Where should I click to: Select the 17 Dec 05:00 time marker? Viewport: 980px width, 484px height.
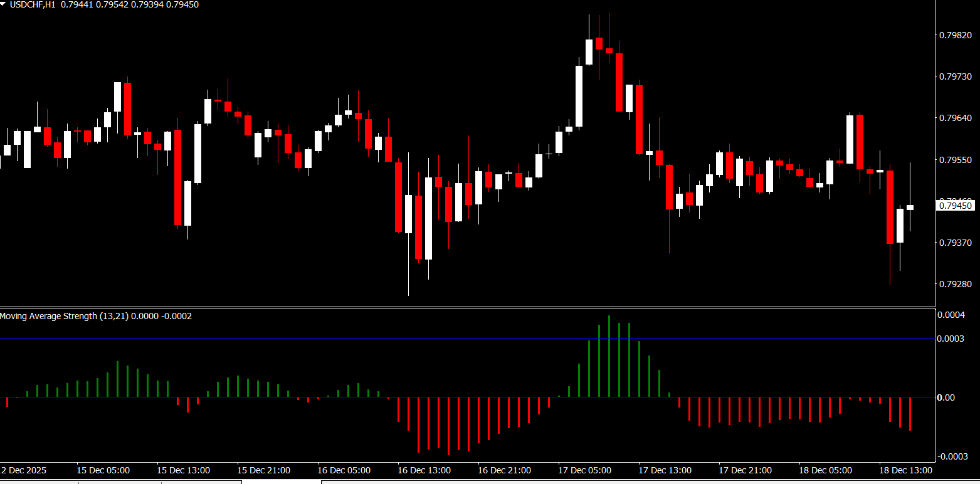pyautogui.click(x=584, y=470)
